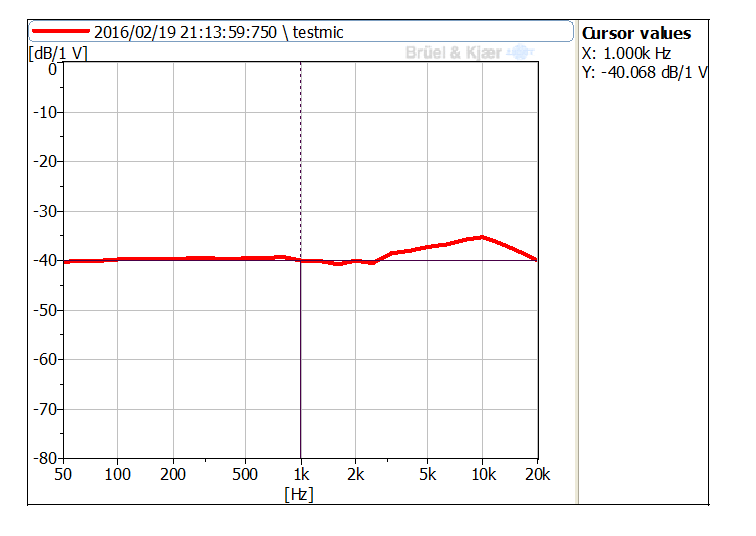Image resolution: width=756 pixels, height=536 pixels.
Task: Select the testmic legend title text
Action: click(218, 32)
